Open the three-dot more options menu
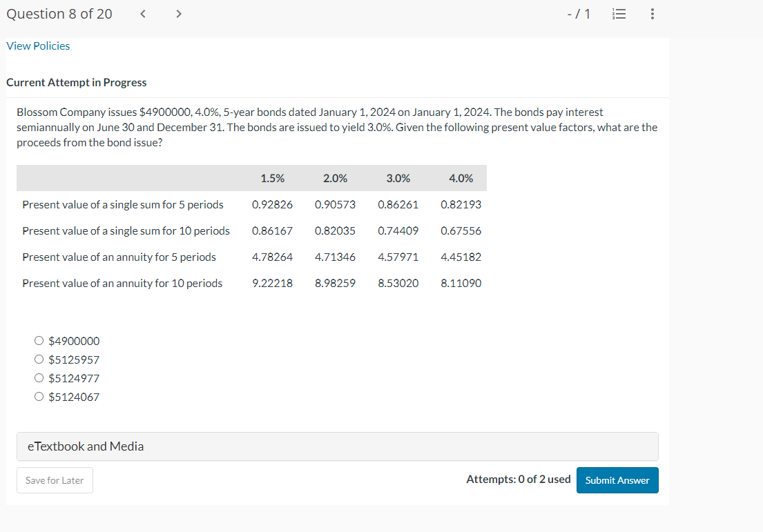Screen dimensions: 763x532 (653, 14)
